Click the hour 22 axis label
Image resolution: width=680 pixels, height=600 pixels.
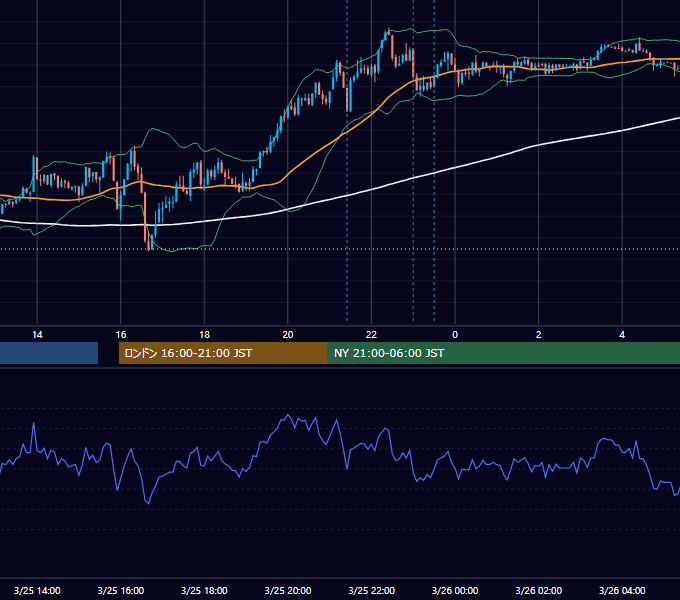[x=371, y=335]
